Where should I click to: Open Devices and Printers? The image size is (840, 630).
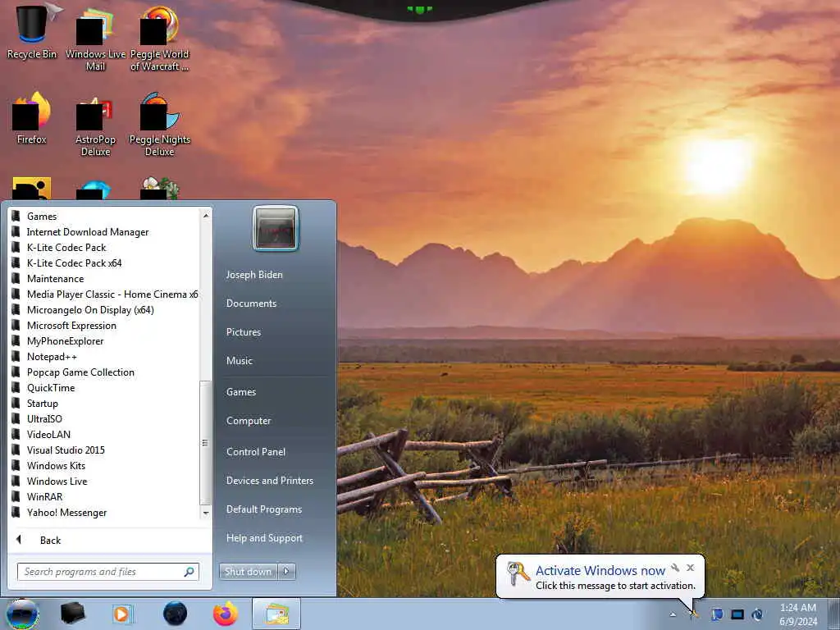(x=269, y=480)
